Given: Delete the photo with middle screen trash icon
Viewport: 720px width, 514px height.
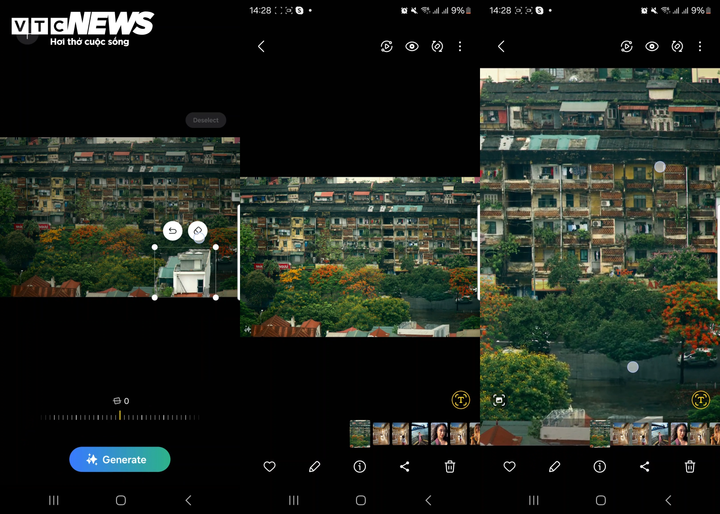Looking at the screenshot, I should point(450,466).
